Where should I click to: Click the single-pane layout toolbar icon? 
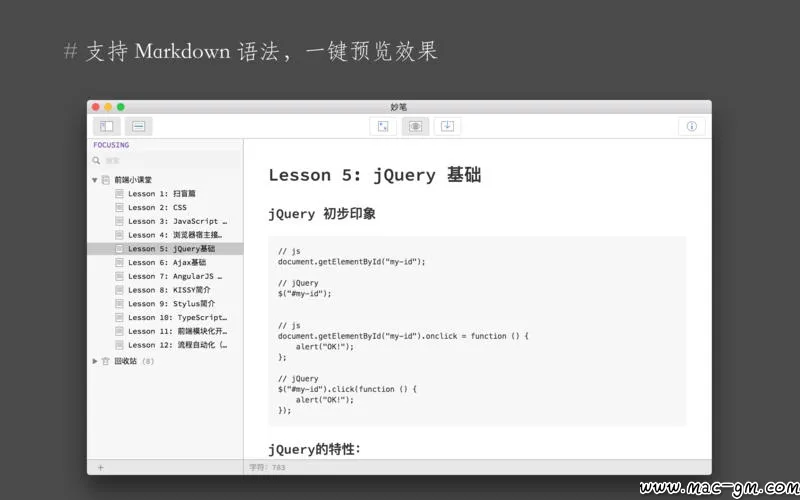139,126
